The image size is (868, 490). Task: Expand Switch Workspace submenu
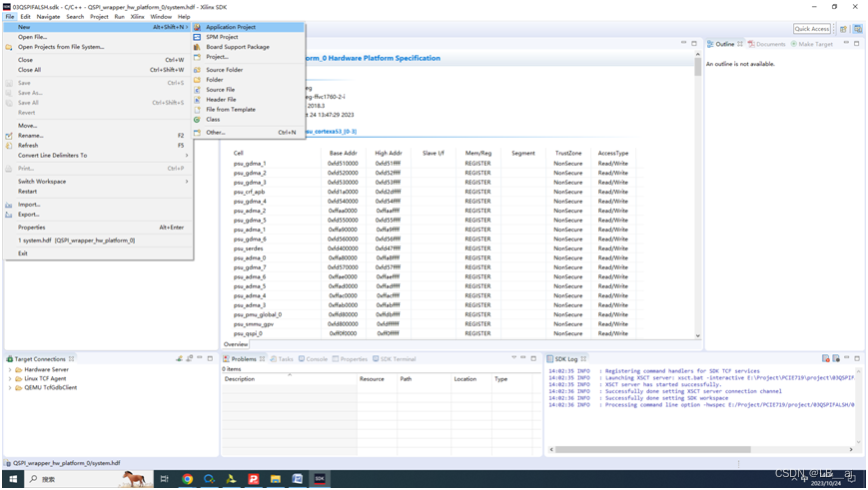tap(98, 182)
